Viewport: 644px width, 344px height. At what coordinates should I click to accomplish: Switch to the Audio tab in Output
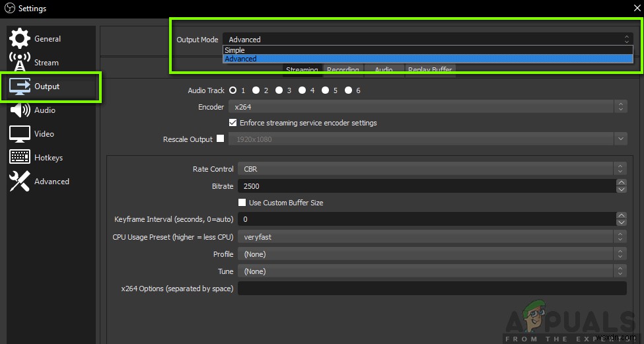[384, 69]
